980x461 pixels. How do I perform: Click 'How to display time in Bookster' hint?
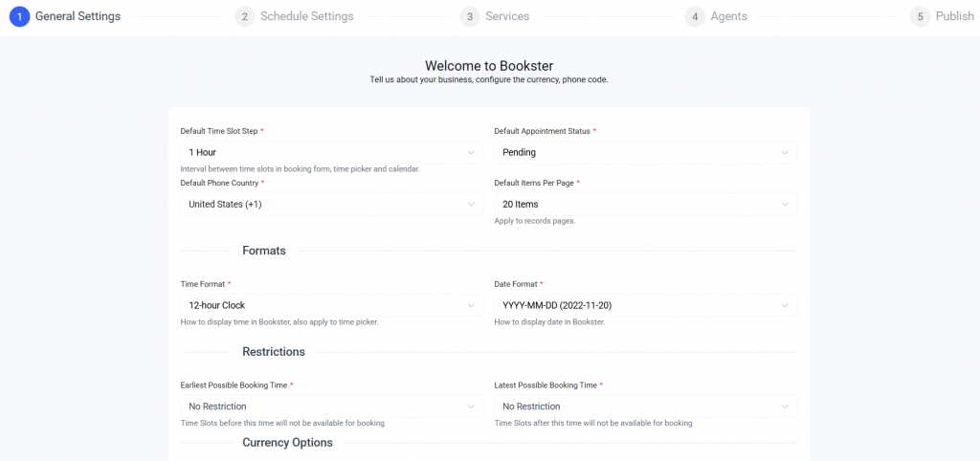click(x=279, y=322)
